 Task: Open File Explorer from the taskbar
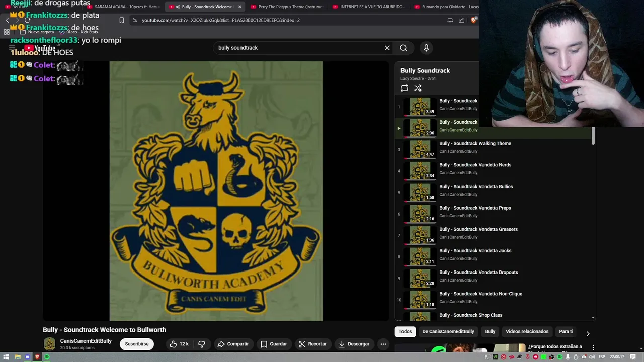(18, 357)
